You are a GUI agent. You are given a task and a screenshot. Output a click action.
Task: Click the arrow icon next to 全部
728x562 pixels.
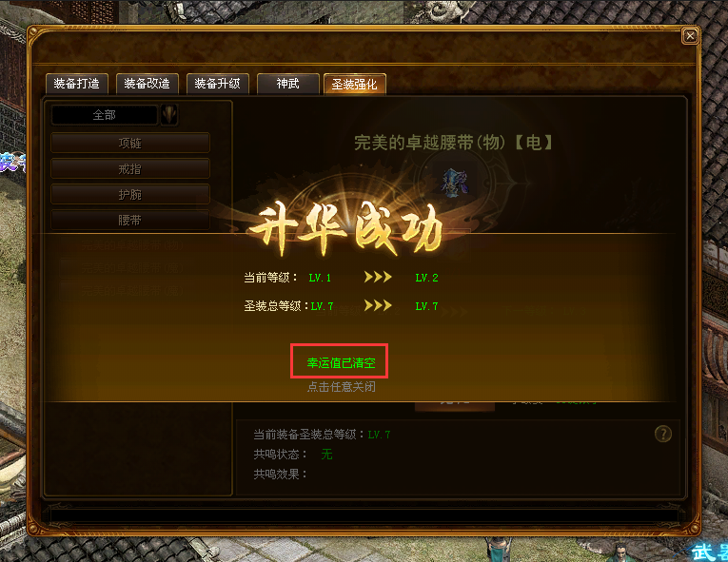pos(169,115)
